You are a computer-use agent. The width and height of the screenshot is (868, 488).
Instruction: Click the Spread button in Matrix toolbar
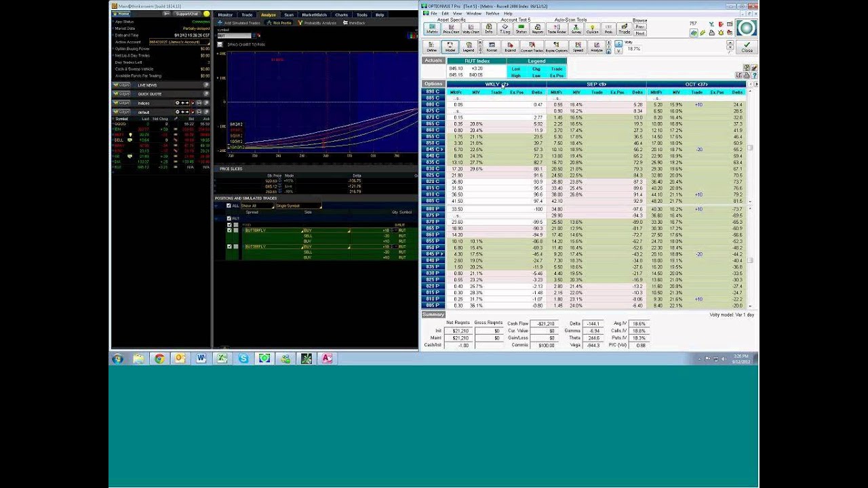point(578,47)
